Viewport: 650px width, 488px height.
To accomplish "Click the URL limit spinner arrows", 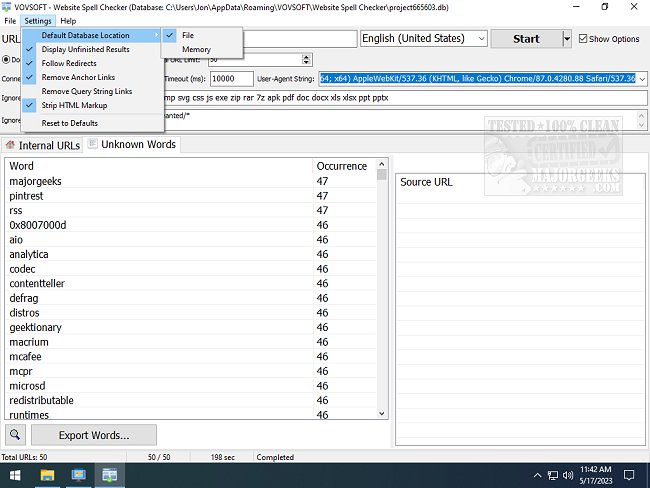I will pos(306,59).
